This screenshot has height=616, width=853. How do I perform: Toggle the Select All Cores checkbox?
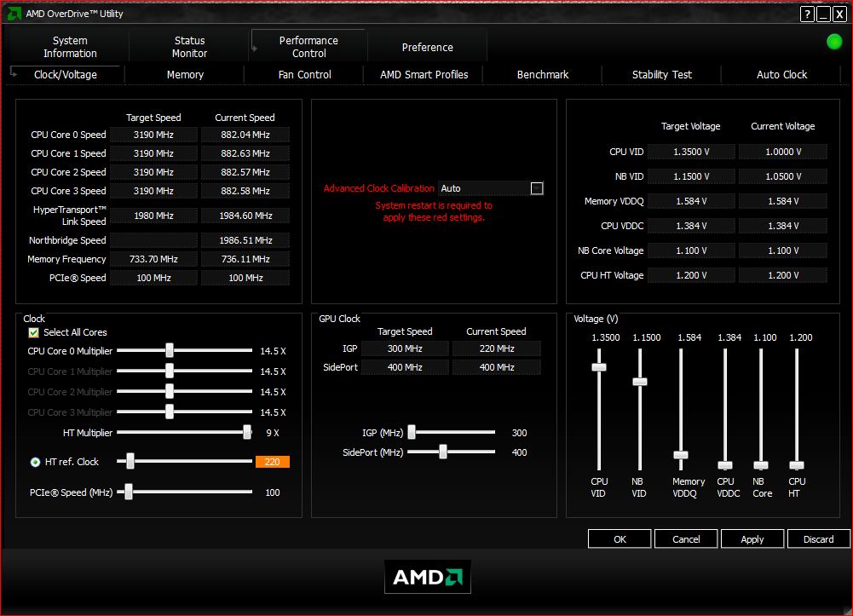tap(34, 333)
